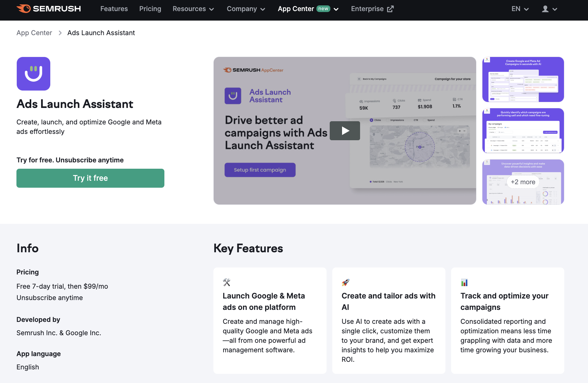The height and width of the screenshot is (383, 588).
Task: Open the Features menu item
Action: [114, 9]
